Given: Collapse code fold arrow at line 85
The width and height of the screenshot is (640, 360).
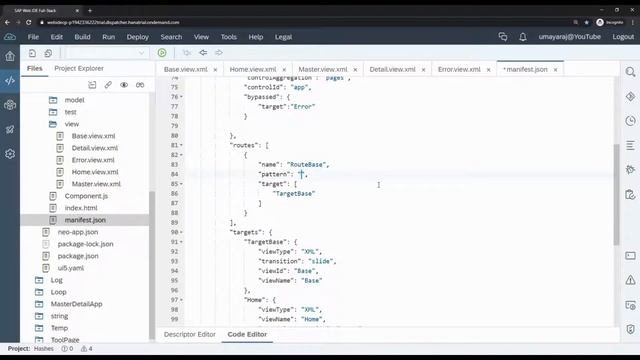Looking at the screenshot, I should 182,184.
